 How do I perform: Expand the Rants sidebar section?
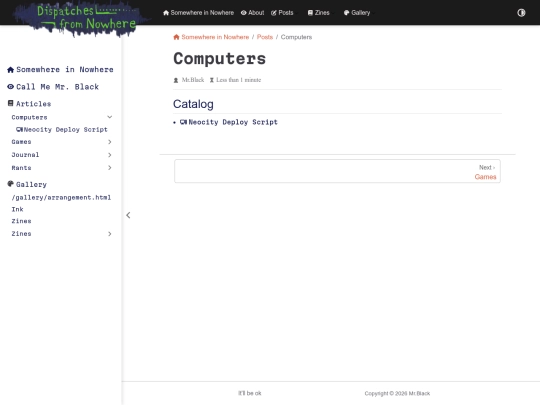pos(110,168)
